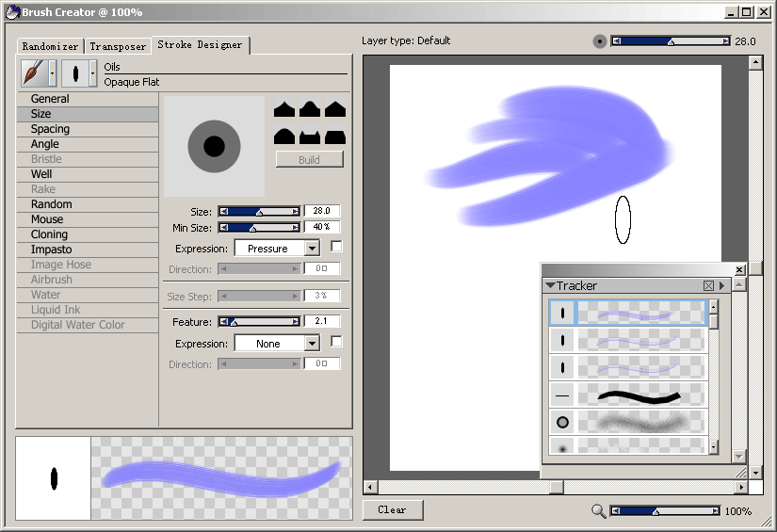The width and height of the screenshot is (777, 532).
Task: Switch to the Transposer tab
Action: tap(118, 46)
